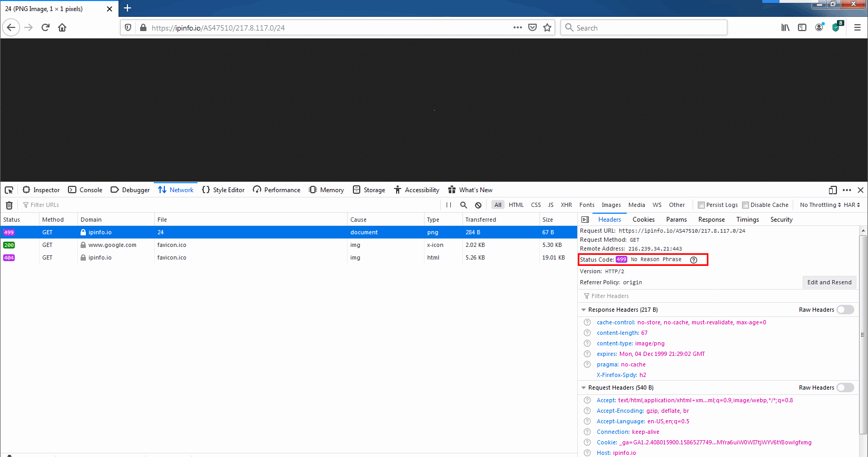The width and height of the screenshot is (868, 457).
Task: Open the HAR menu dropdown
Action: click(x=852, y=205)
